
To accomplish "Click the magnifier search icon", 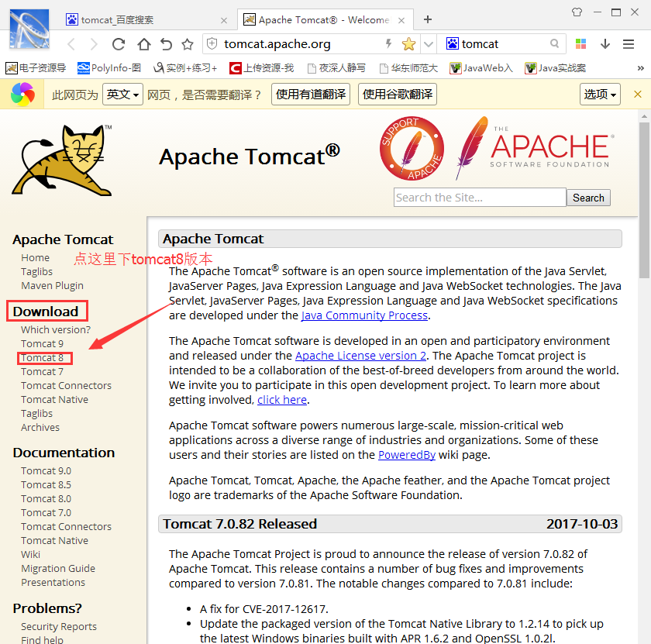I will (x=554, y=43).
